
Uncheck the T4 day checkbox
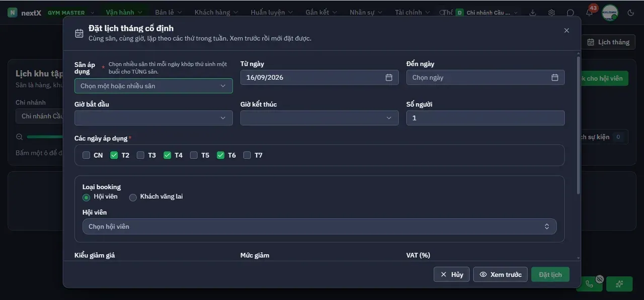(x=168, y=155)
